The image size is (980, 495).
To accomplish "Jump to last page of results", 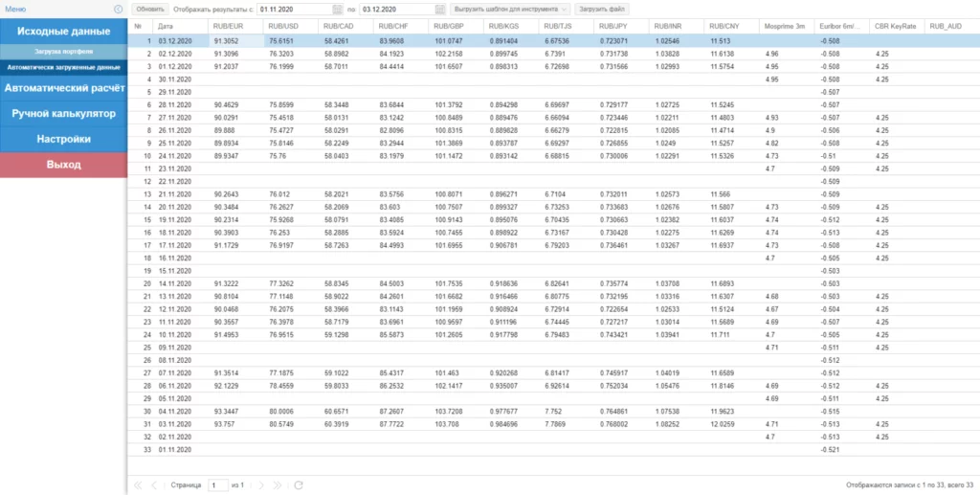I will click(x=279, y=485).
